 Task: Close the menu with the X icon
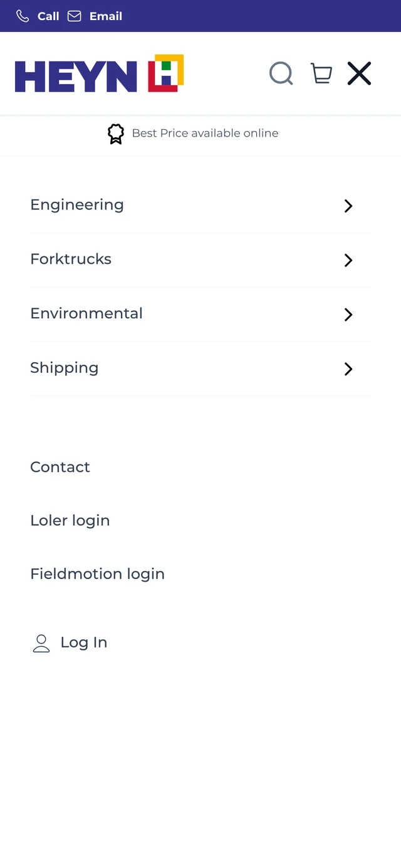click(x=360, y=73)
